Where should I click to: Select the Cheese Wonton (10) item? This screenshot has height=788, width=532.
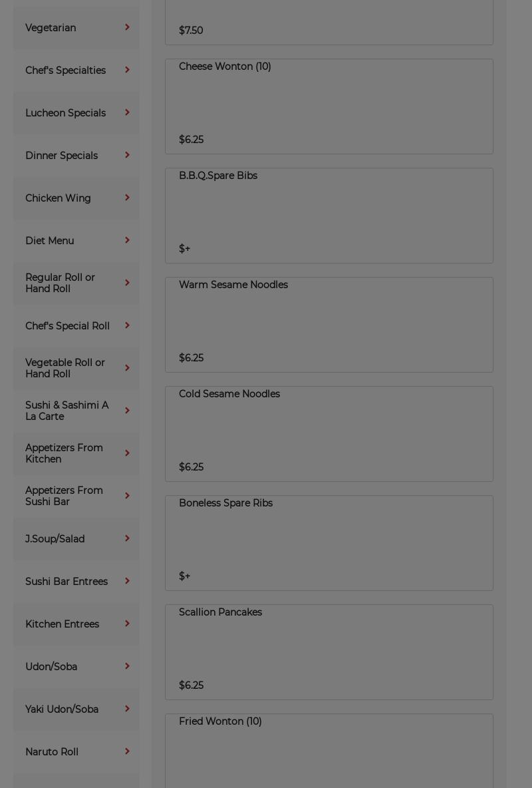[x=329, y=106]
